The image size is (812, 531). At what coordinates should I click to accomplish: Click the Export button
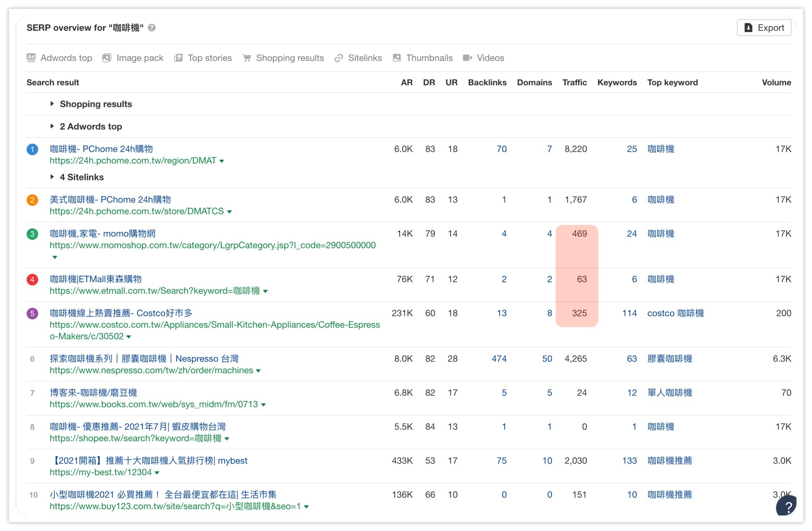(x=764, y=28)
